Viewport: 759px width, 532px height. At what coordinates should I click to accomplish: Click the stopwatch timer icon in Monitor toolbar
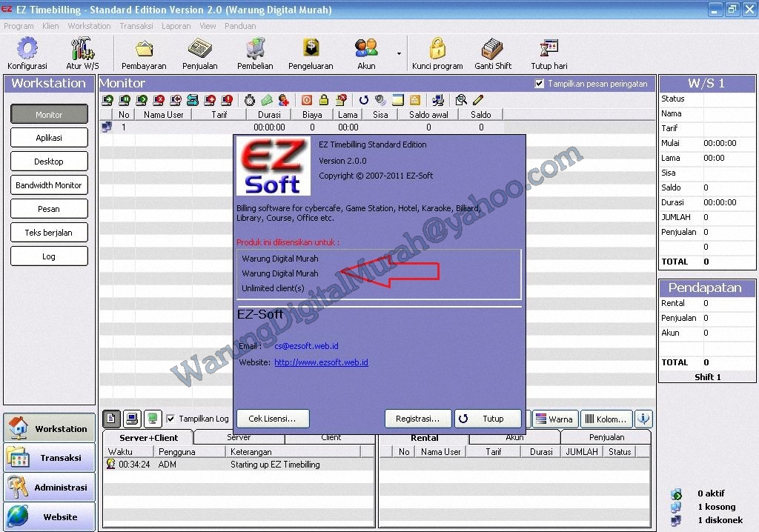coord(249,100)
